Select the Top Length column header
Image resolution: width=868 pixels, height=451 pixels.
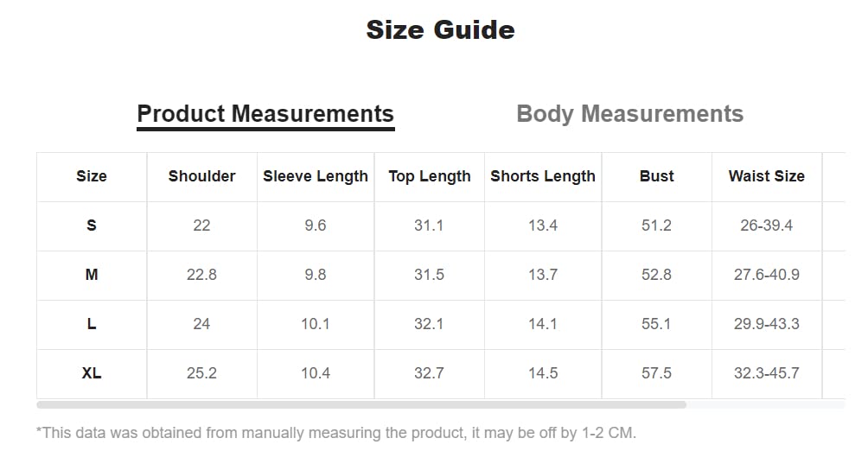pos(430,176)
